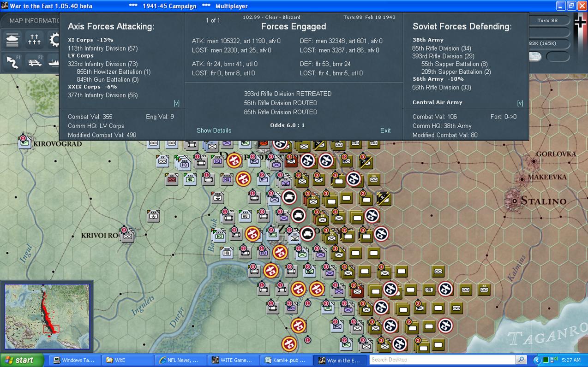
Task: Click Fort: 0->0 value
Action: pyautogui.click(x=504, y=117)
